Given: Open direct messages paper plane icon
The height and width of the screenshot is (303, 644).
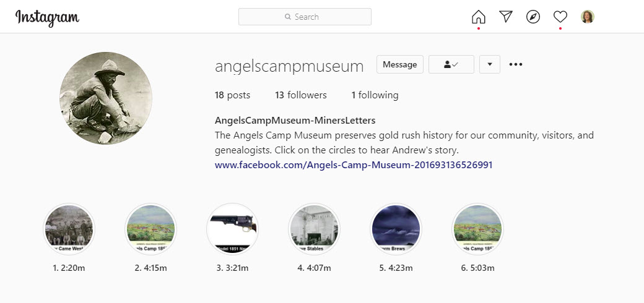Looking at the screenshot, I should [x=506, y=17].
